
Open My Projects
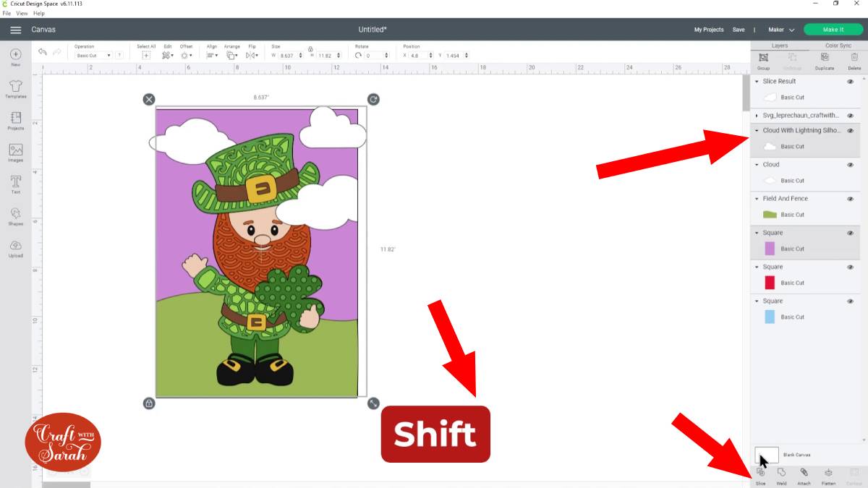click(x=709, y=30)
